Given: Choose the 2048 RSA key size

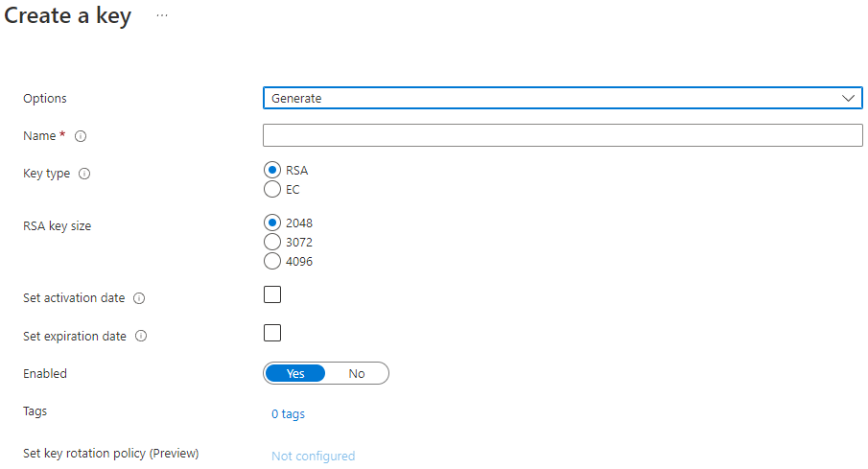Looking at the screenshot, I should point(271,223).
